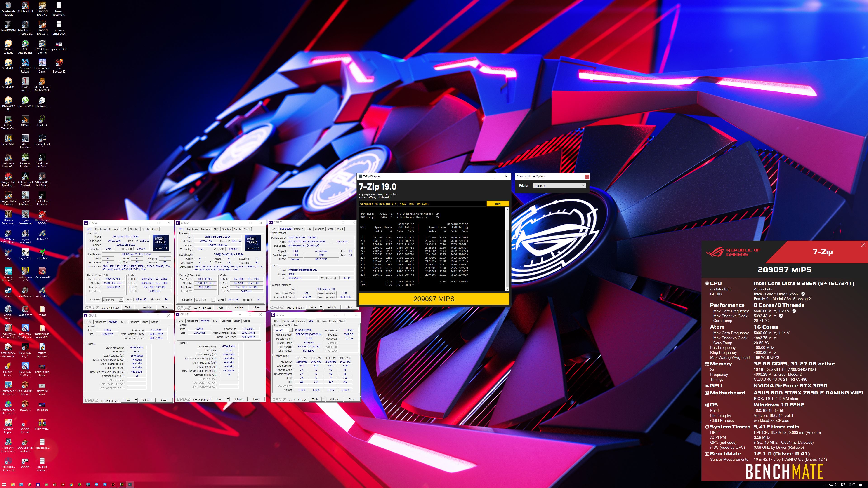868x488 pixels.
Task: Open the memtest desktop icon
Action: click(42, 254)
